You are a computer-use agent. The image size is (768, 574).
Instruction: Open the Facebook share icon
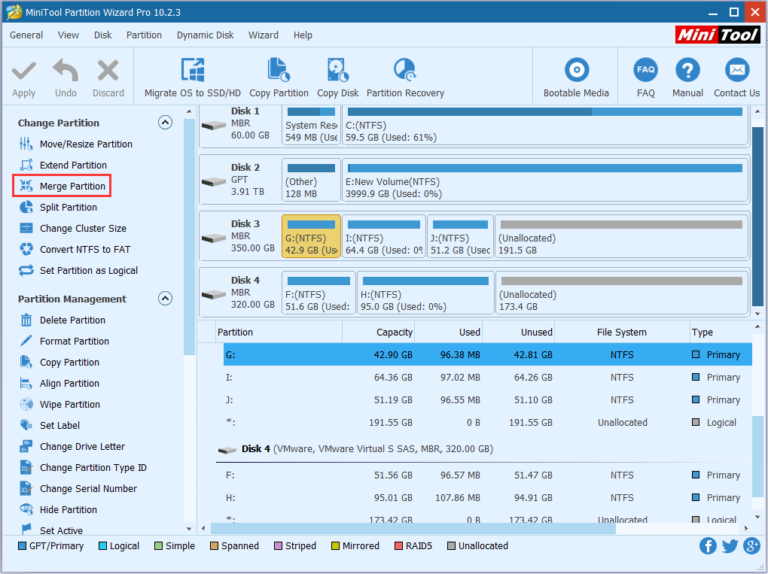point(708,546)
